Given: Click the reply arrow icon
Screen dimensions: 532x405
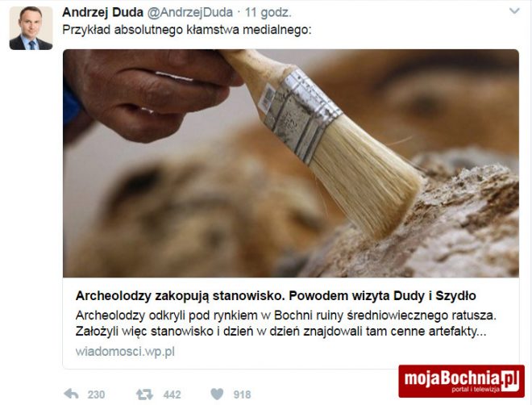Looking at the screenshot, I should point(71,395).
